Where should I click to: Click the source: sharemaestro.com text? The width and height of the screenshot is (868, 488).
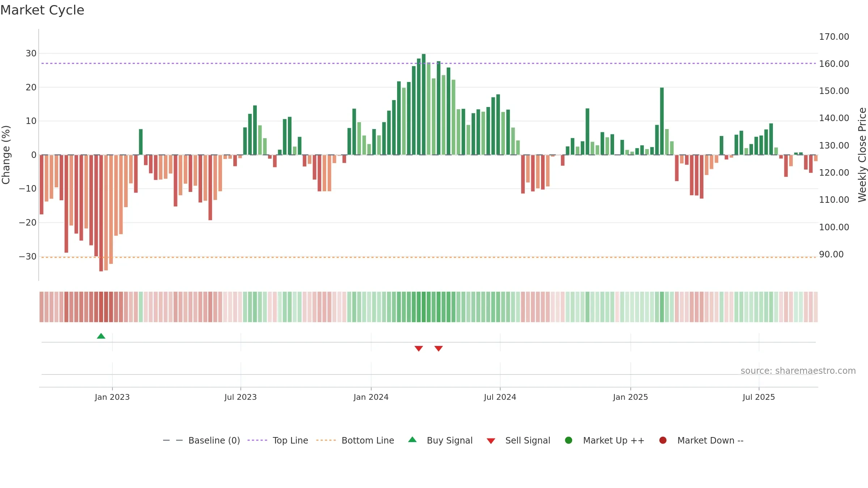point(798,371)
